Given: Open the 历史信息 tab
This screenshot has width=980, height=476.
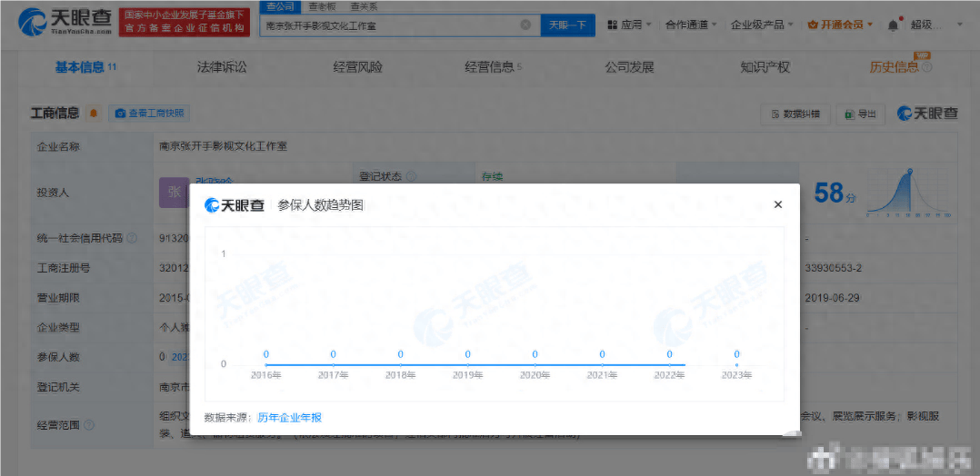Looking at the screenshot, I should 895,67.
